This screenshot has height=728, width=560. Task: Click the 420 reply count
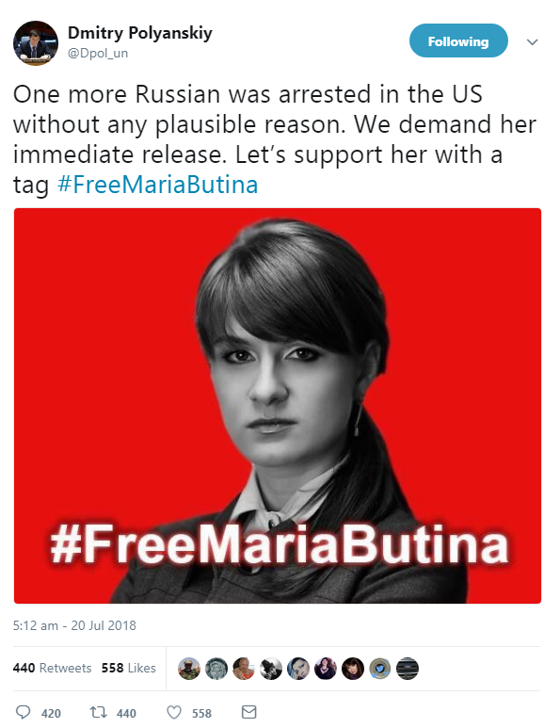pos(51,713)
